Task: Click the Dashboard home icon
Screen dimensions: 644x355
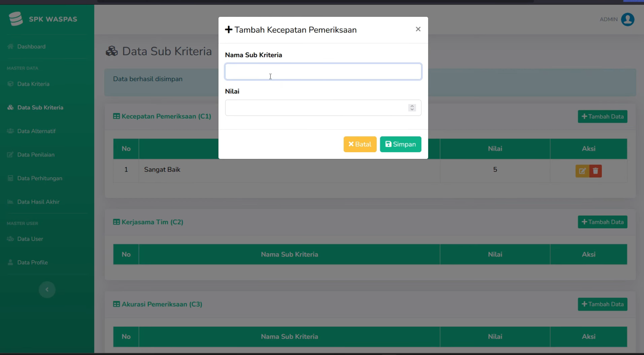Action: pos(10,46)
